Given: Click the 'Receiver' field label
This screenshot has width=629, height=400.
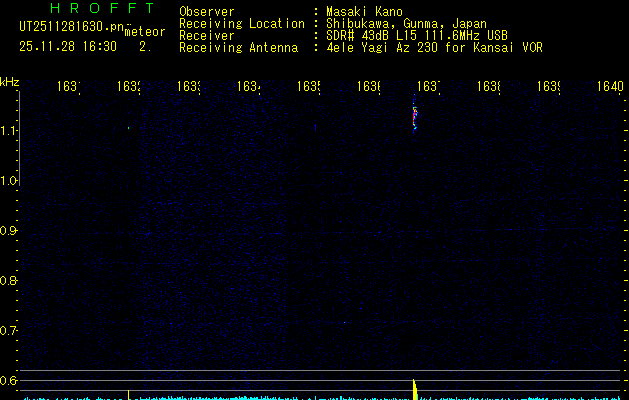Looking at the screenshot, I should point(207,36).
